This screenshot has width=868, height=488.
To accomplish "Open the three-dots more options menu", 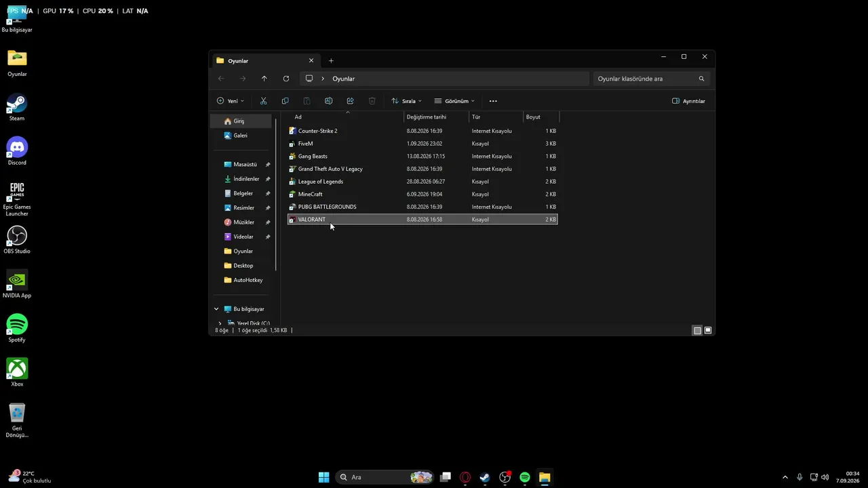I will (x=493, y=101).
